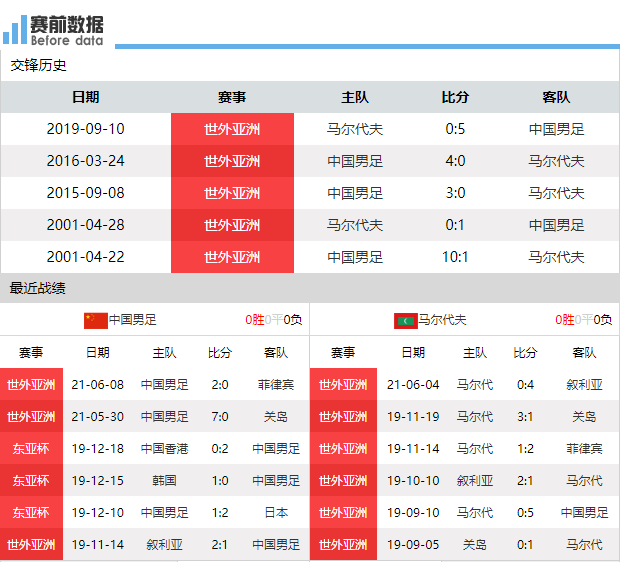
Task: Click the 日期 column header in 交锋历史 table
Action: point(86,97)
